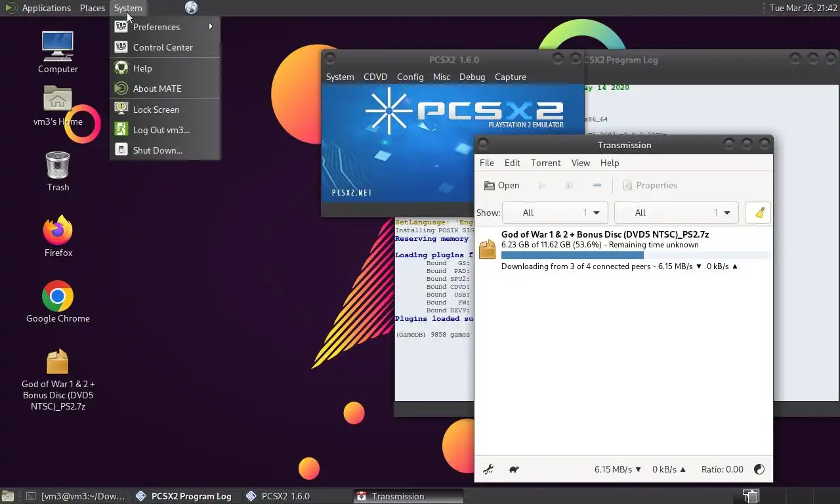Viewport: 840px width, 504px height.
Task: Select About MATE menu entry
Action: point(165,89)
